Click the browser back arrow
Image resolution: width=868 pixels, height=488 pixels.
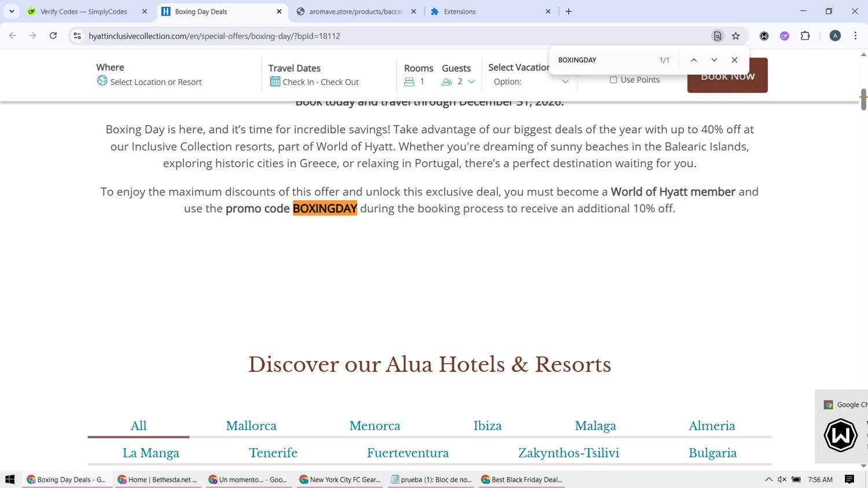point(13,36)
